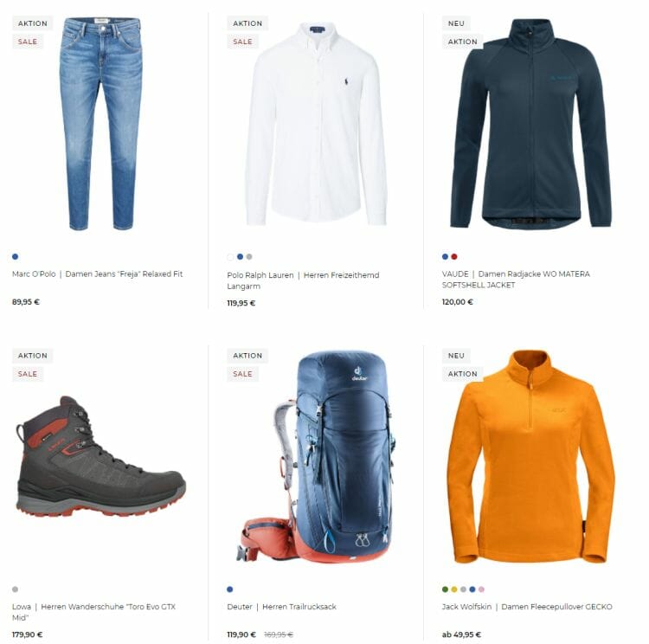The height and width of the screenshot is (644, 649).
Task: Open Herren Freizeithemd Langarm product link
Action: point(303,280)
